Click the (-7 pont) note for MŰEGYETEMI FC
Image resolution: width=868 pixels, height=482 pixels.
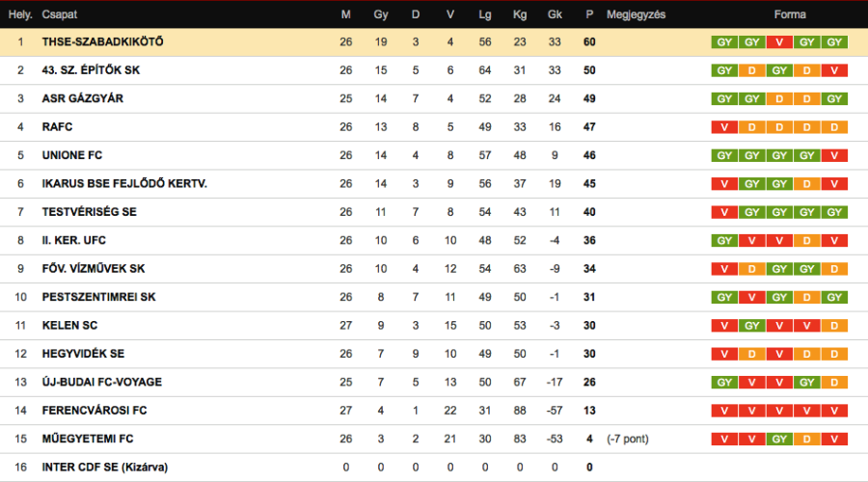pos(627,440)
